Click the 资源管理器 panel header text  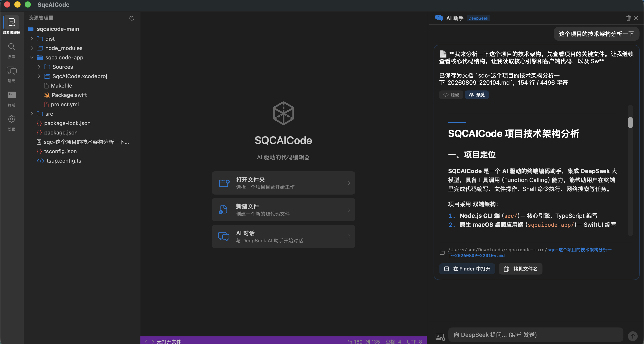click(41, 18)
